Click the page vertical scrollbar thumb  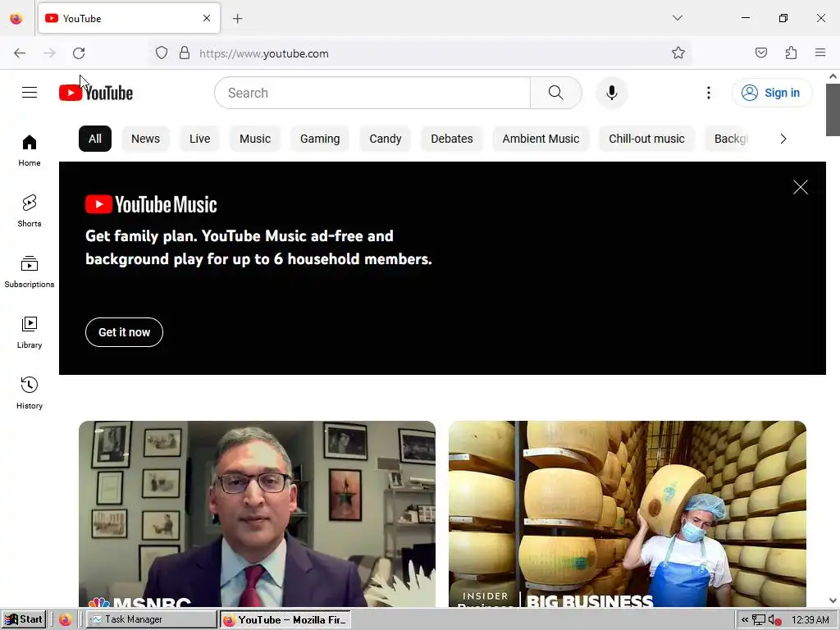833,110
